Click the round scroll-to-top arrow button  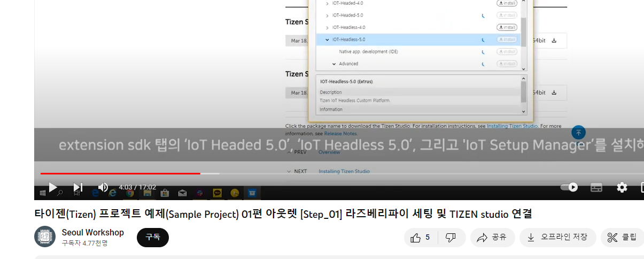coord(579,132)
